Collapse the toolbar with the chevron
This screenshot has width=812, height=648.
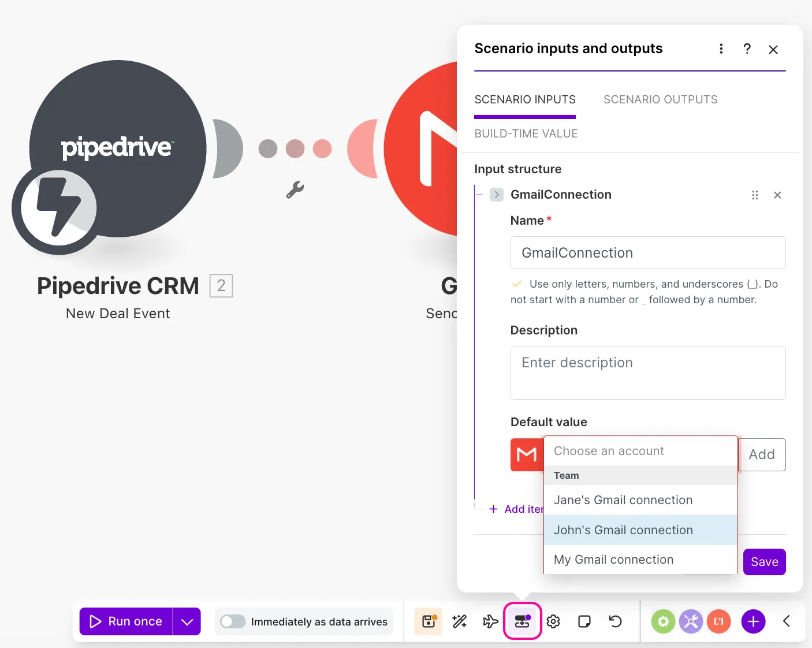(x=787, y=621)
